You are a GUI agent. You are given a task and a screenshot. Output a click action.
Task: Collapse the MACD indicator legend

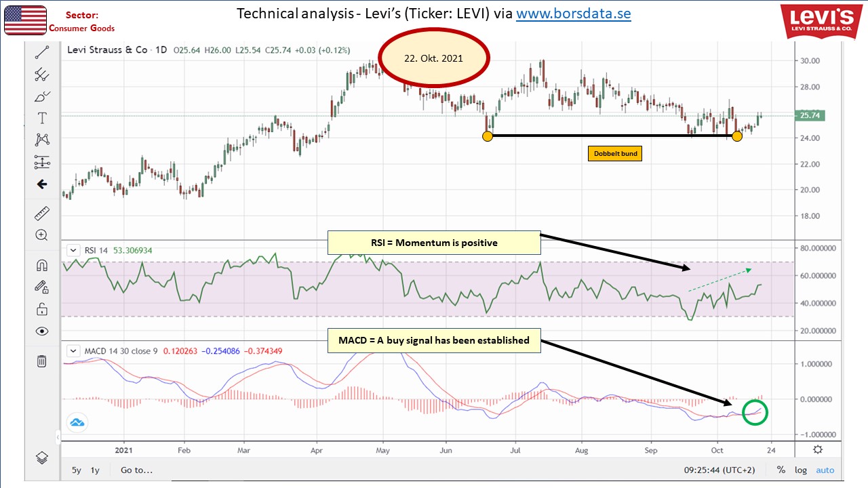[x=73, y=350]
